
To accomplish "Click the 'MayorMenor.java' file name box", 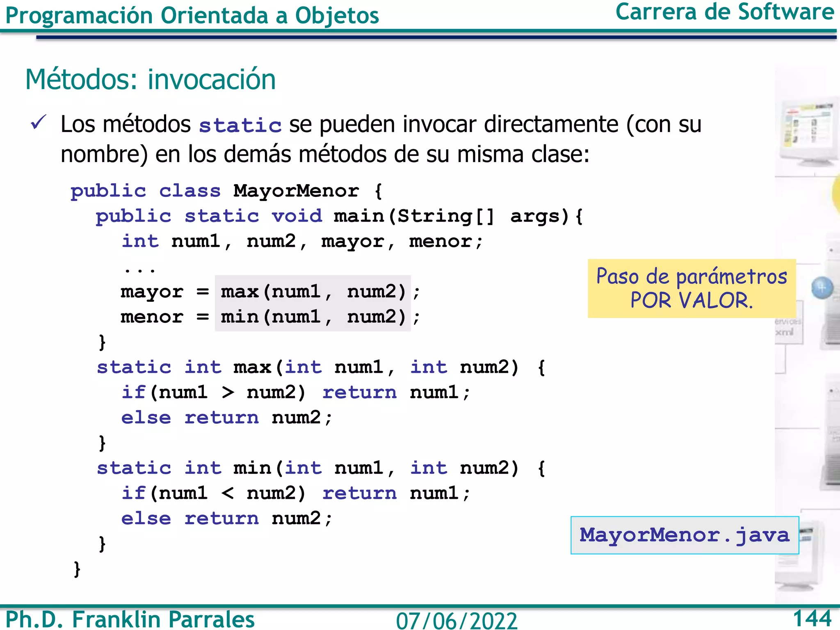I will [x=685, y=535].
